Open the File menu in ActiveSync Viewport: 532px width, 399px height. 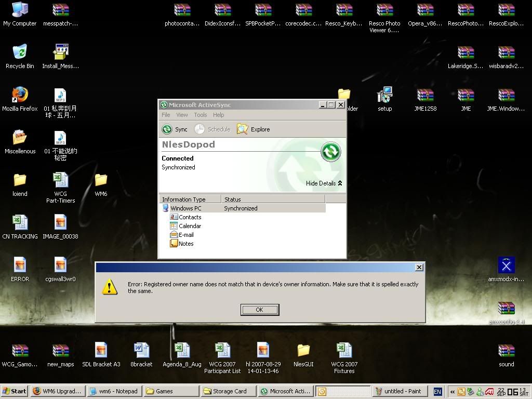[x=166, y=115]
